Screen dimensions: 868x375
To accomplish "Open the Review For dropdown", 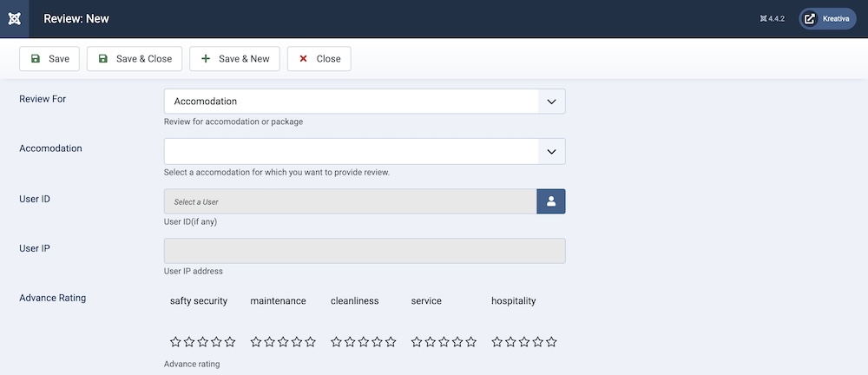I will 365,102.
